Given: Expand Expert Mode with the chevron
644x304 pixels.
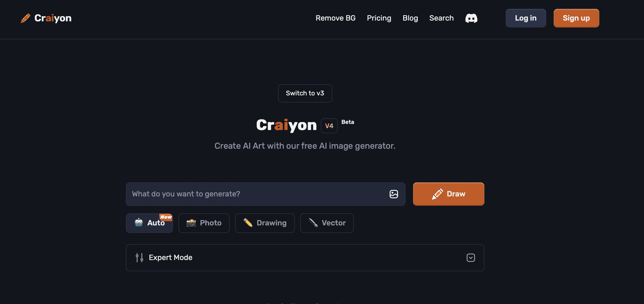Looking at the screenshot, I should (x=471, y=257).
